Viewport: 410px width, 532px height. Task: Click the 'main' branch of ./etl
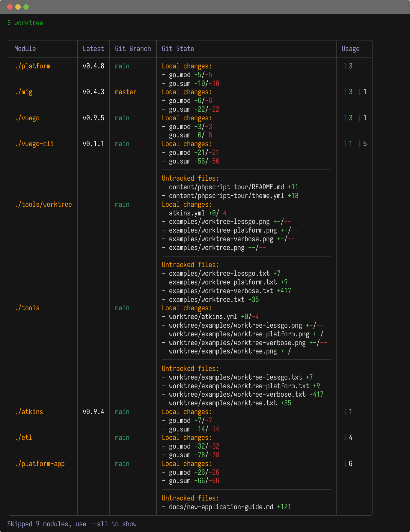tap(122, 437)
